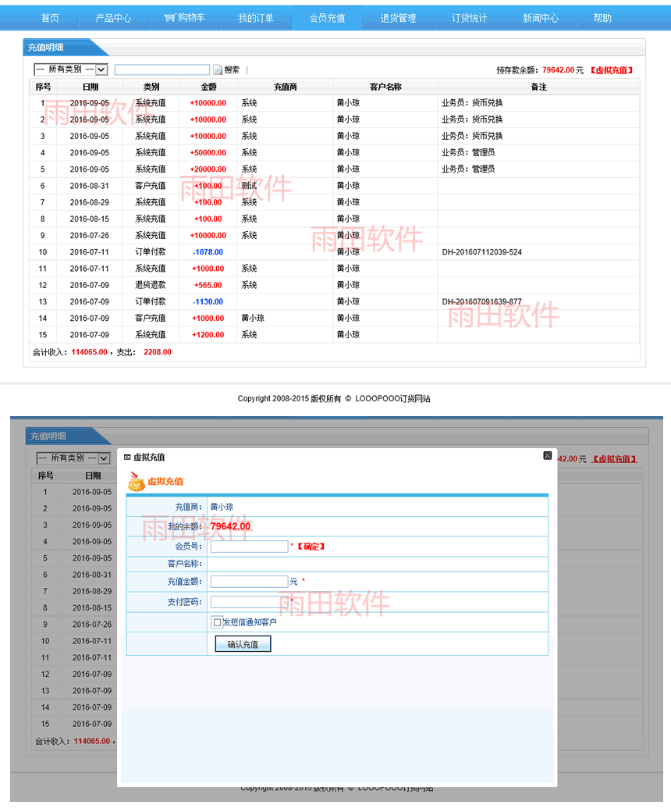Go to the 首页 nav tab
This screenshot has height=812, width=671.
pyautogui.click(x=50, y=18)
